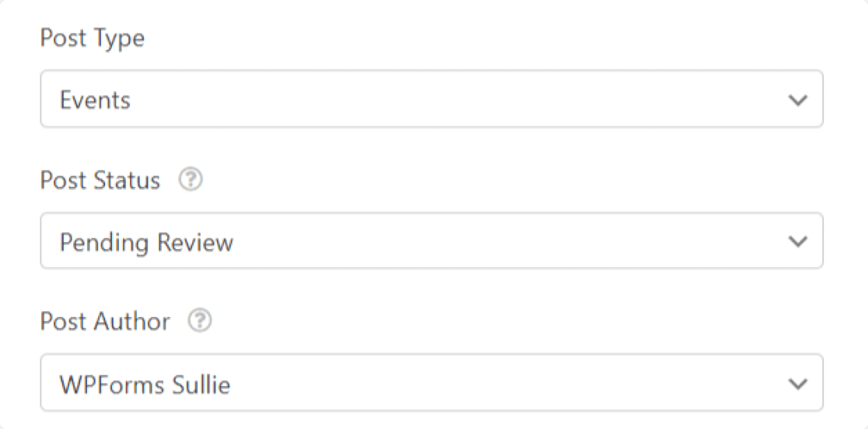
Task: Expand the select box showing Pending Review
Action: [431, 241]
